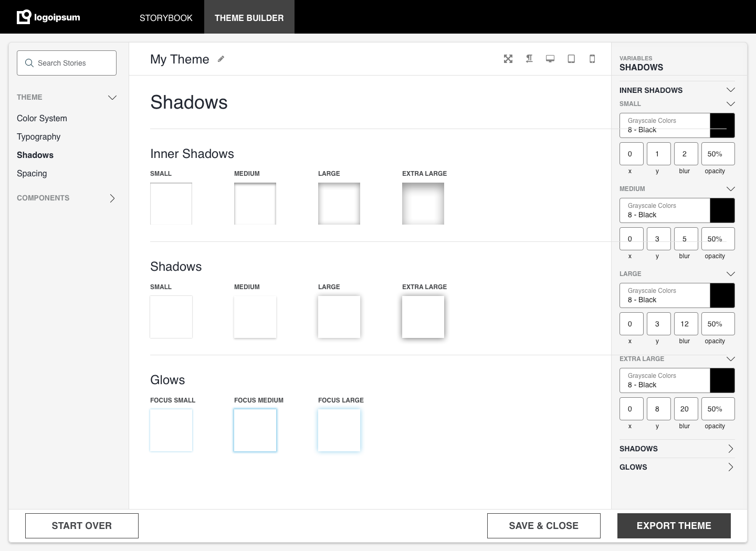Switch to the STORYBOOK tab
Viewport: 756px width, 551px height.
click(x=165, y=17)
